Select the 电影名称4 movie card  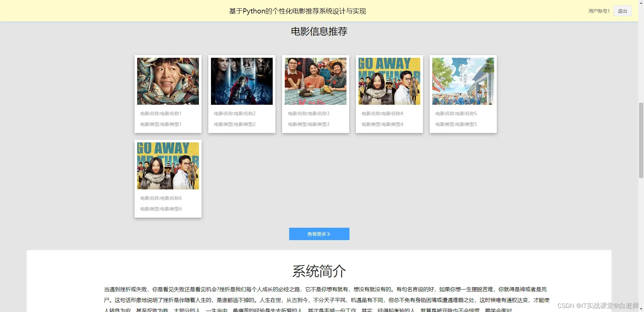[389, 94]
